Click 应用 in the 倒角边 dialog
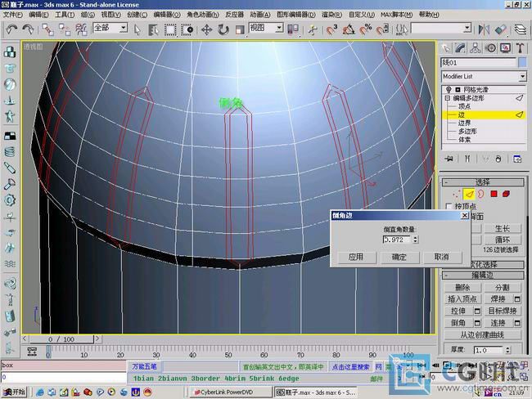 coord(357,257)
